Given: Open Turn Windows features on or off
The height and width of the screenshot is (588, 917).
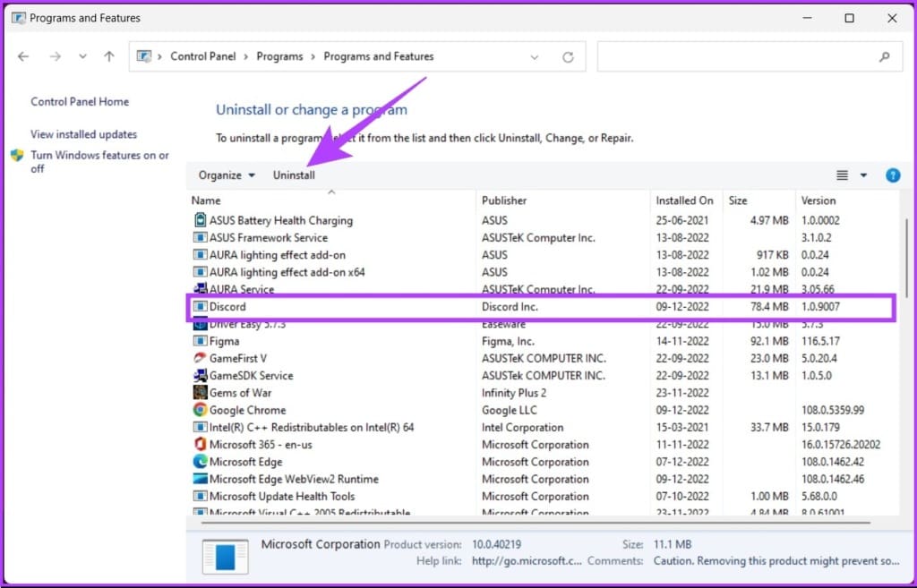Looking at the screenshot, I should click(99, 162).
